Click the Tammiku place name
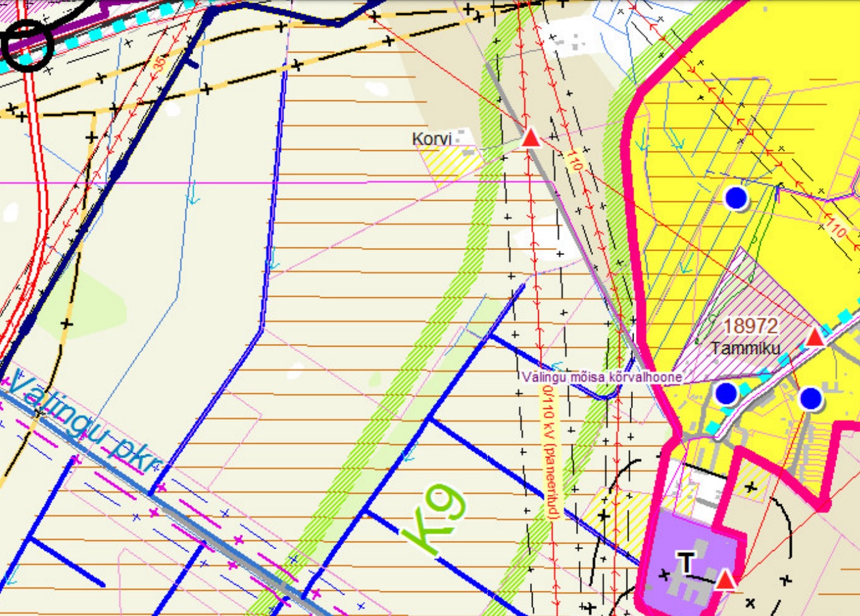The width and height of the screenshot is (860, 616). [745, 348]
